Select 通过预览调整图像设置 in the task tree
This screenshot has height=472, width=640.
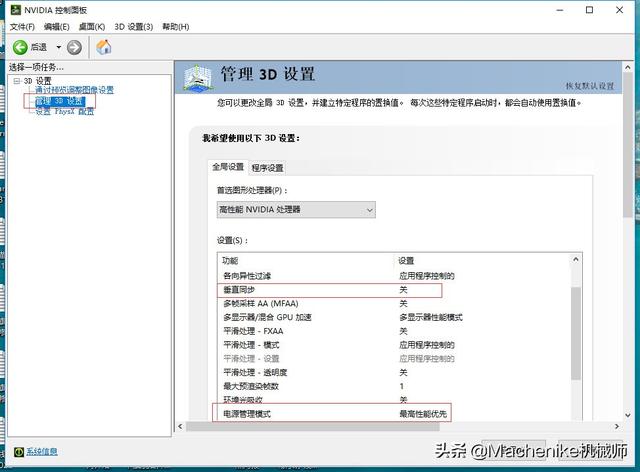tap(74, 90)
